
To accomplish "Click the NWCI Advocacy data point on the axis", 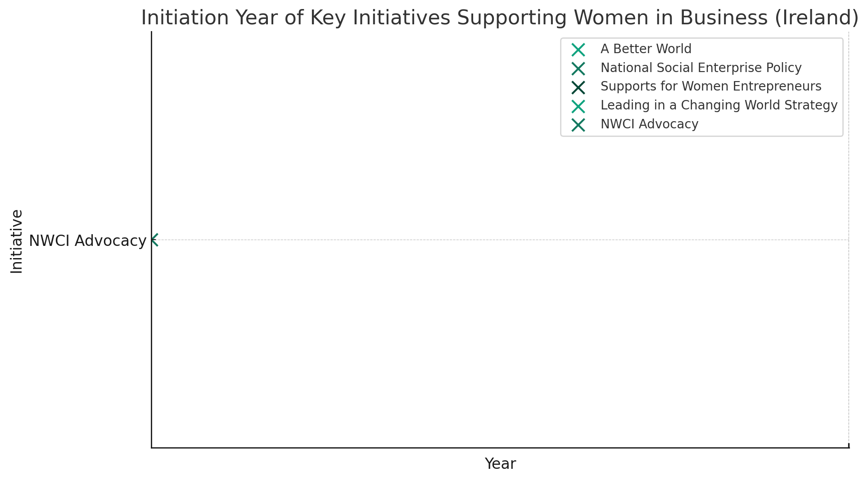I will click(x=154, y=240).
